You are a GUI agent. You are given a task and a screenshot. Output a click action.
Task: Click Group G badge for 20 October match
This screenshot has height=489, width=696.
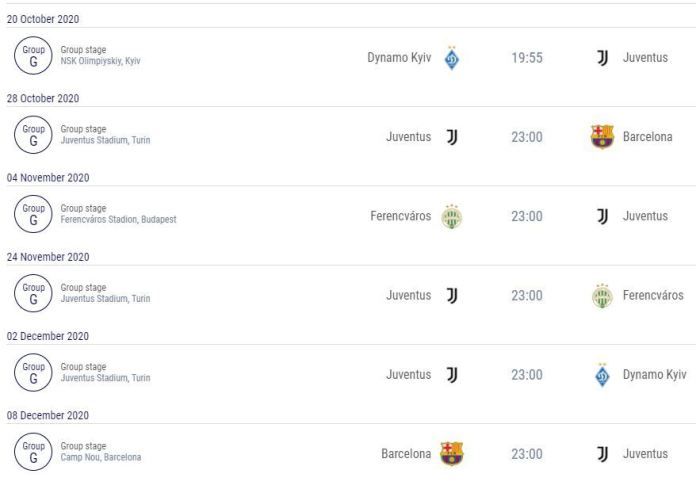[x=33, y=55]
